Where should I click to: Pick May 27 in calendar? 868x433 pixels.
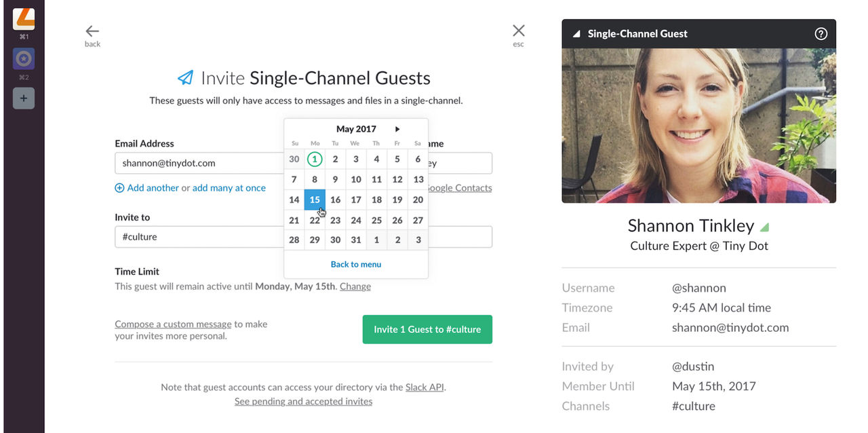point(418,221)
